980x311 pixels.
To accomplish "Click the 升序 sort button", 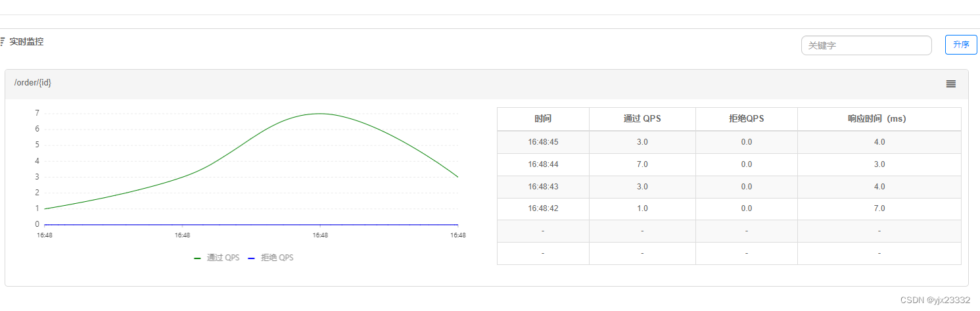I will click(x=961, y=45).
